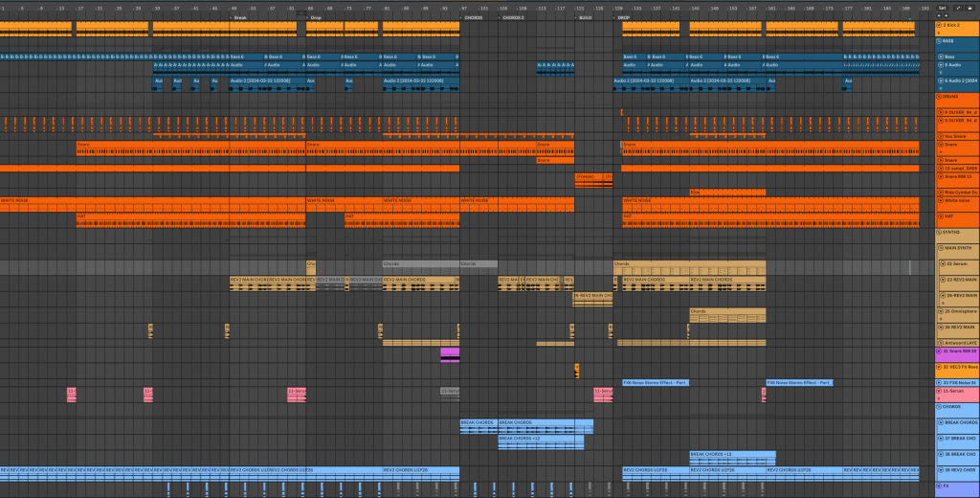This screenshot has height=498, width=980.
Task: Collapse the BASS group track
Action: tap(940, 40)
